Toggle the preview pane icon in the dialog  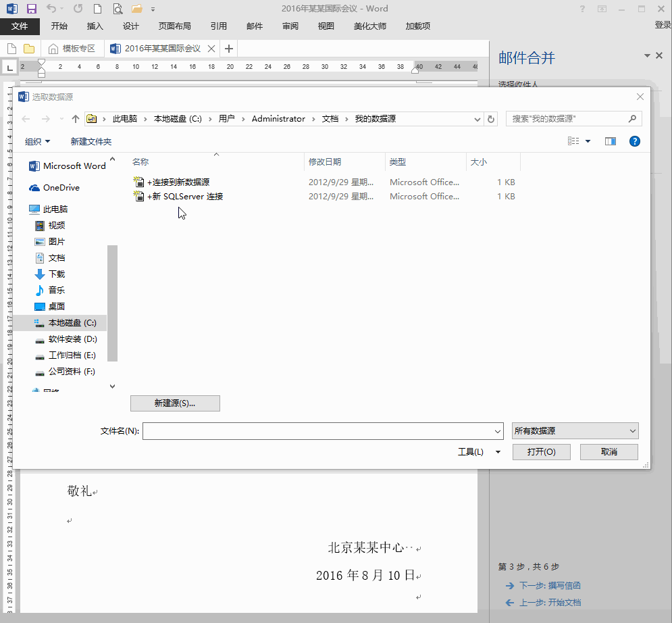pos(610,141)
